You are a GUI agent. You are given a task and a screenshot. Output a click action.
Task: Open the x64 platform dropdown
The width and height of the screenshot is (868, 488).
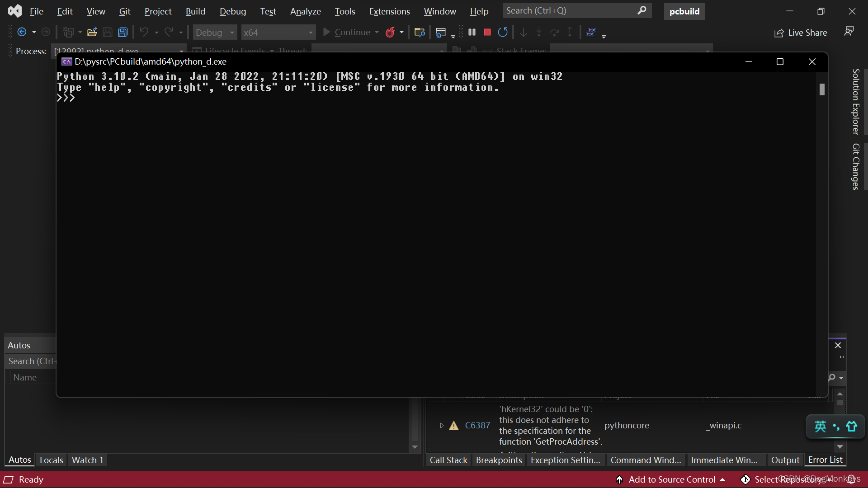pyautogui.click(x=278, y=33)
